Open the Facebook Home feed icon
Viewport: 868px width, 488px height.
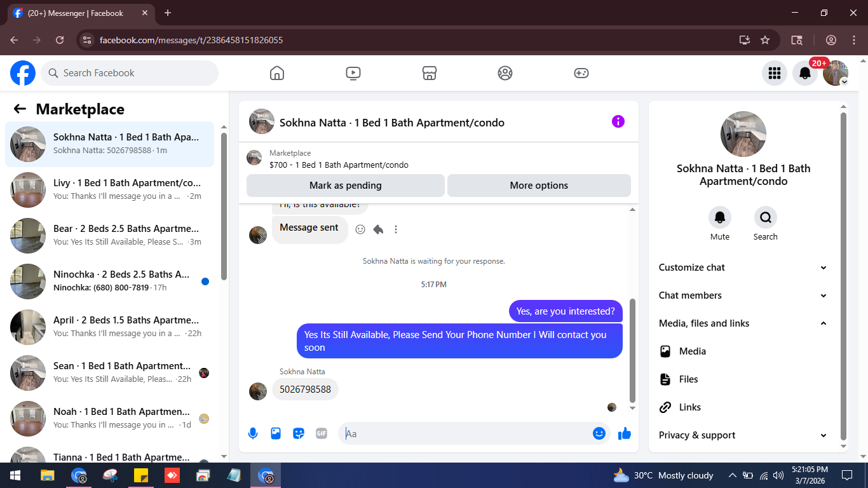point(277,73)
